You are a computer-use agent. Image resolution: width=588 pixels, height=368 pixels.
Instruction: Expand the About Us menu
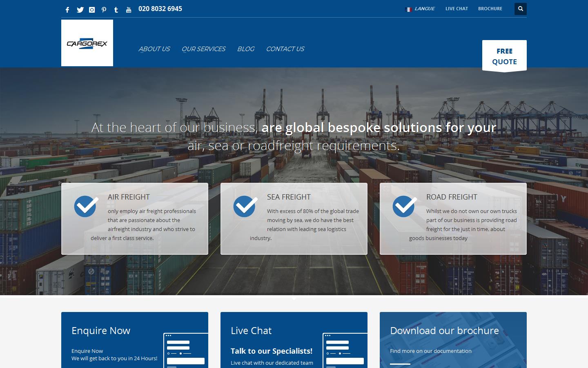point(154,49)
